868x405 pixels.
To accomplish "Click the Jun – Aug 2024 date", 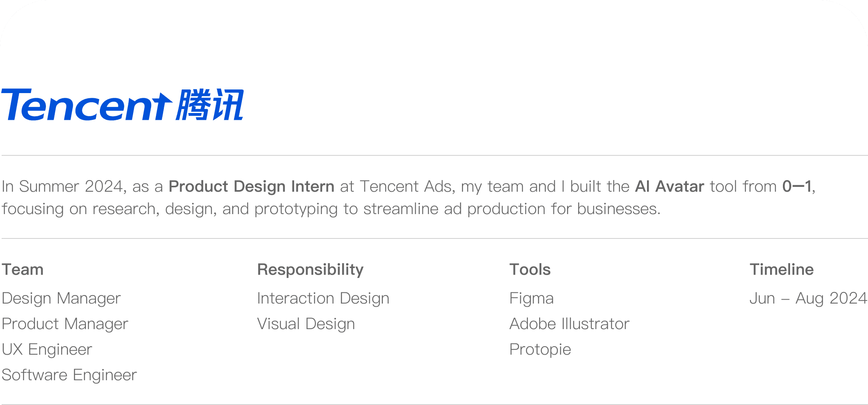I will [808, 298].
